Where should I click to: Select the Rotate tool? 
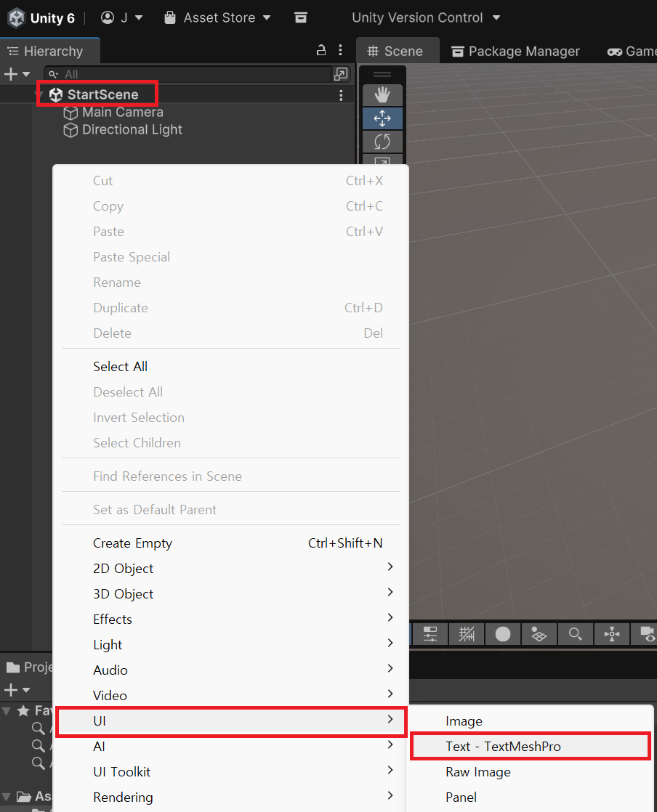point(382,142)
